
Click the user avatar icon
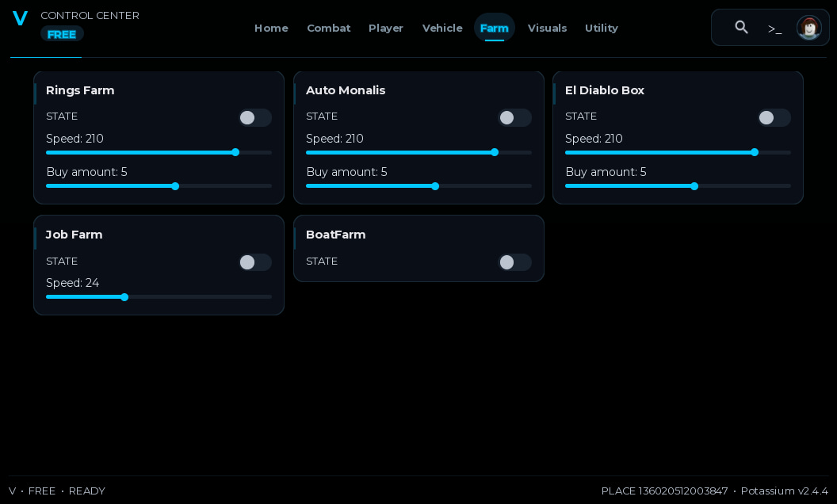pos(808,28)
